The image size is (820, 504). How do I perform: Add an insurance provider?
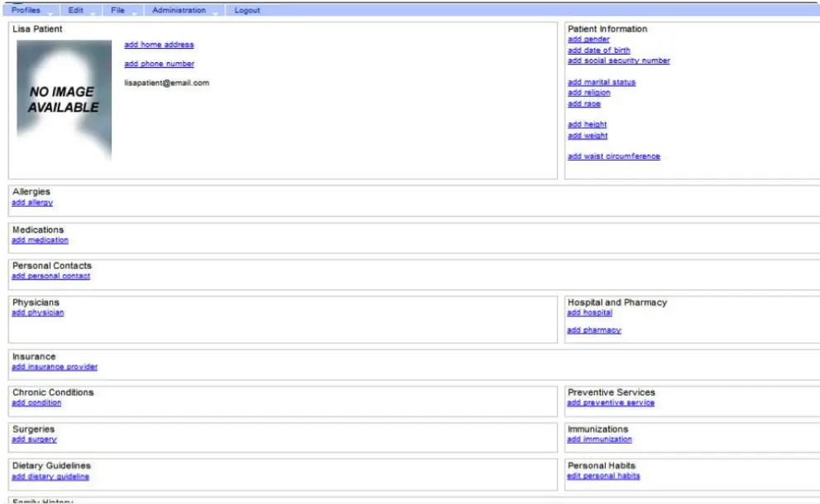[54, 366]
